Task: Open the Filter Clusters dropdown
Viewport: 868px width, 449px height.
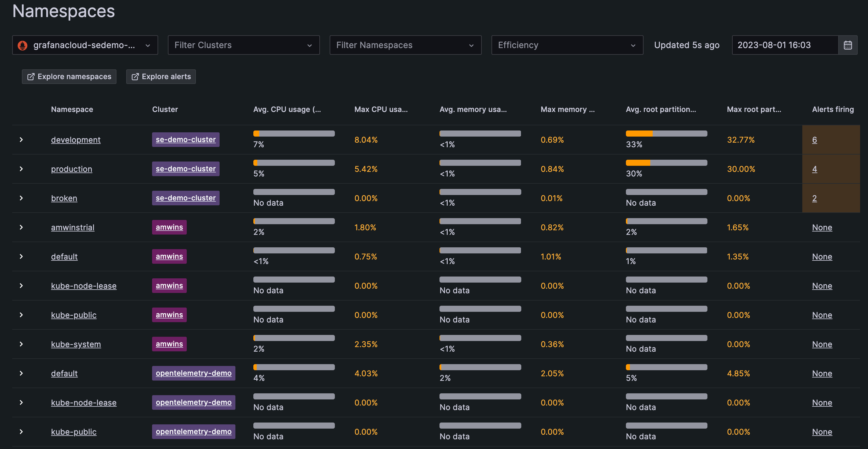Action: [244, 45]
